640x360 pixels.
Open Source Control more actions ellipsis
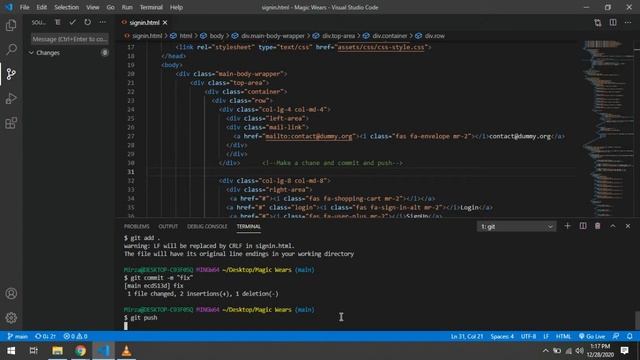tap(102, 22)
